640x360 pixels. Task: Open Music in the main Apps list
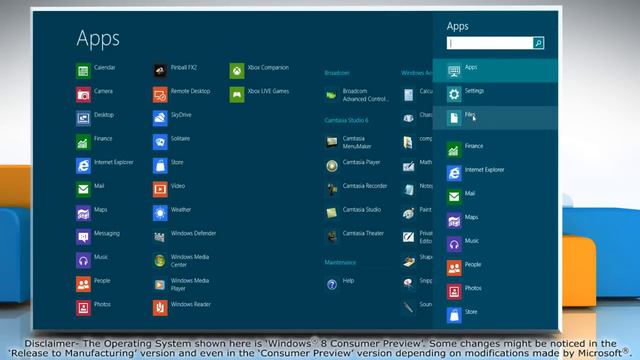click(x=83, y=260)
